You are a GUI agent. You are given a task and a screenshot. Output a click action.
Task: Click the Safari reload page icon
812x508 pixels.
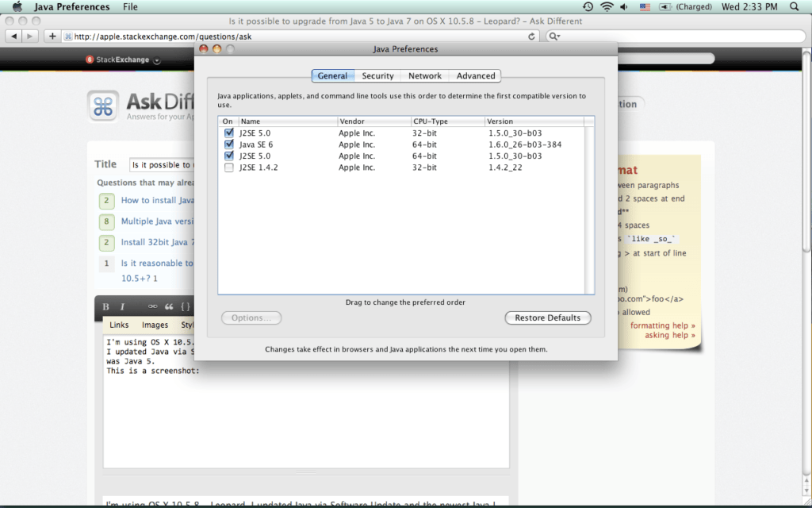(x=531, y=37)
